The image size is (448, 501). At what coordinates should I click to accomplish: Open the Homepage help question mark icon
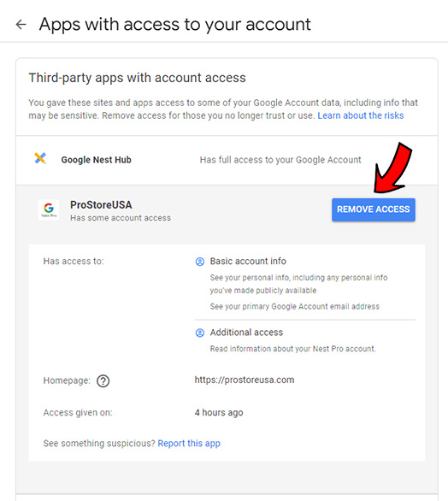(103, 380)
